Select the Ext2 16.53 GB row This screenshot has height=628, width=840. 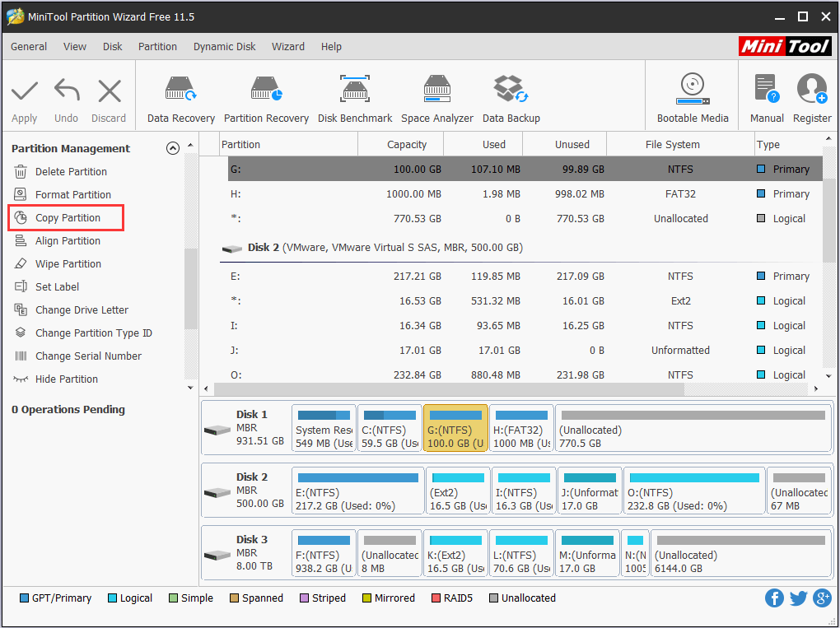point(525,301)
